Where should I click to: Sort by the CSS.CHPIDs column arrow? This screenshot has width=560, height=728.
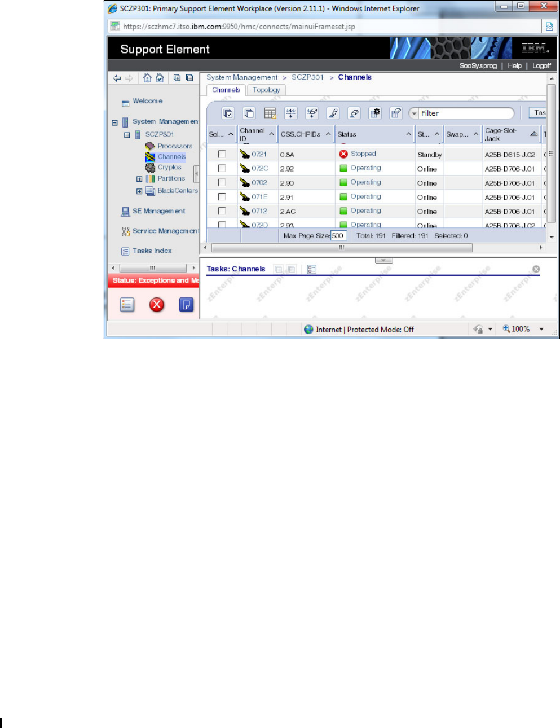coord(328,134)
